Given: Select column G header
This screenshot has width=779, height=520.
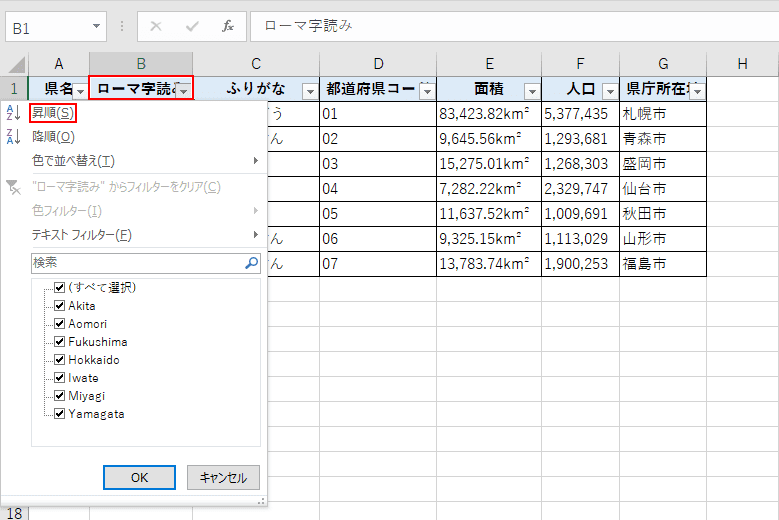Looking at the screenshot, I should (x=663, y=64).
